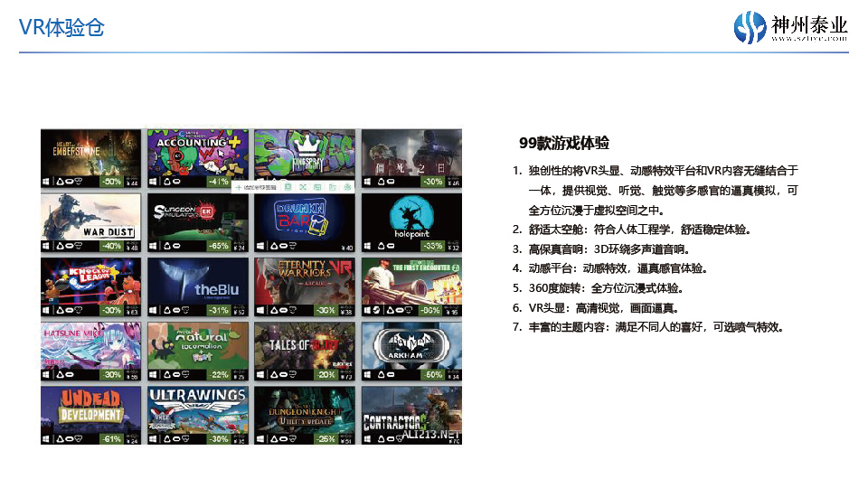Viewport: 868px width, 488px height.
Task: Open the War Dust game thumbnail
Action: coord(90,222)
